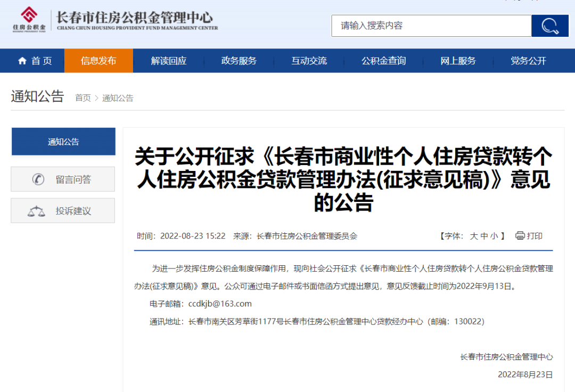Select the blue 通知公告 sidebar button

tap(63, 142)
